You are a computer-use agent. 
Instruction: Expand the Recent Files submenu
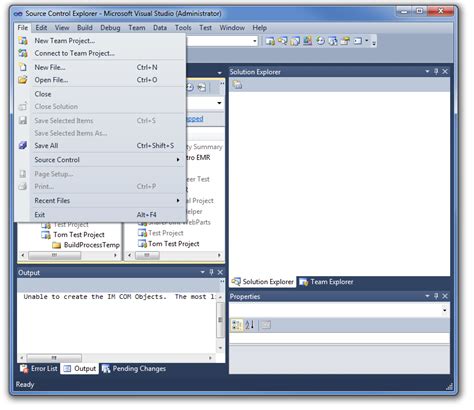pyautogui.click(x=100, y=201)
